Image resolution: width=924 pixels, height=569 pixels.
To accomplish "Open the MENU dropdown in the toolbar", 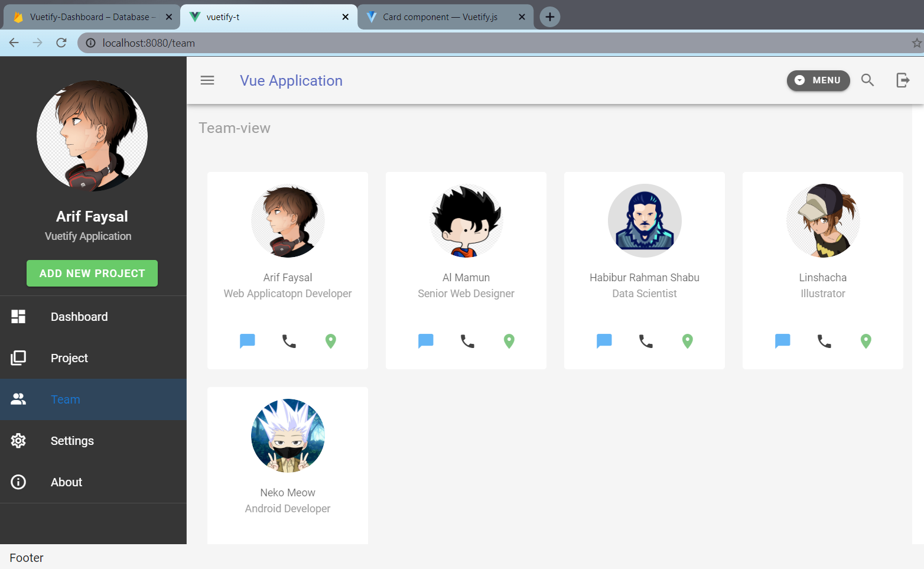I will tap(818, 80).
